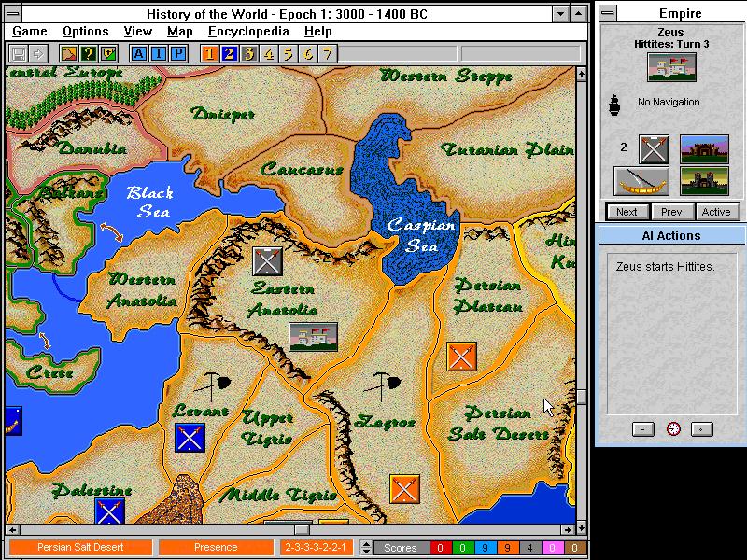Click the shield emblem toolbar icon
Screen dimensions: 747x560
tap(108, 53)
